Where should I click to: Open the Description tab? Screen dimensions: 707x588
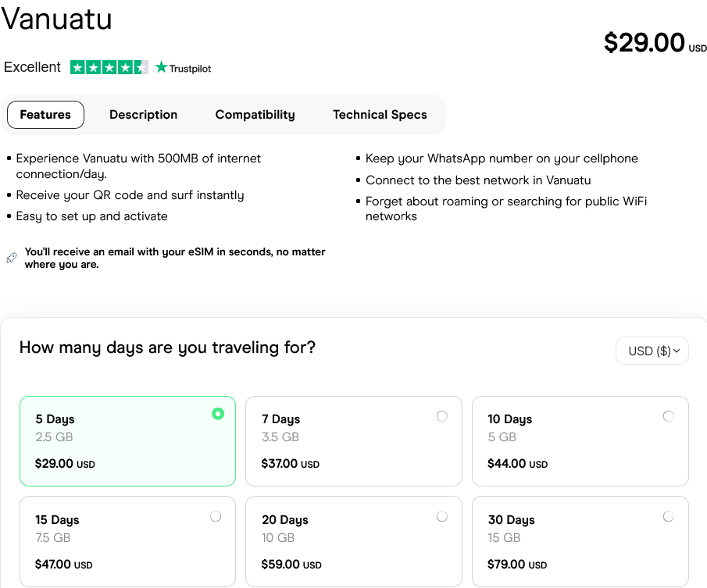pyautogui.click(x=143, y=115)
